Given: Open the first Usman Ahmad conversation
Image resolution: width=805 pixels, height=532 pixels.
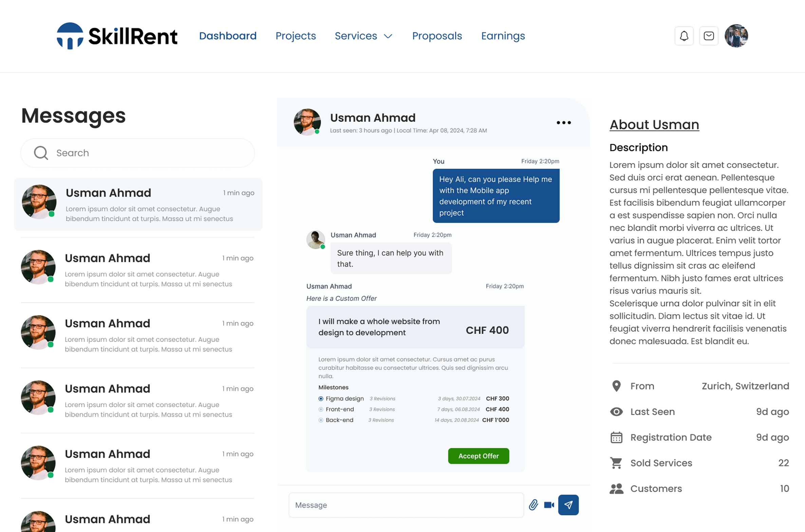Looking at the screenshot, I should point(138,204).
